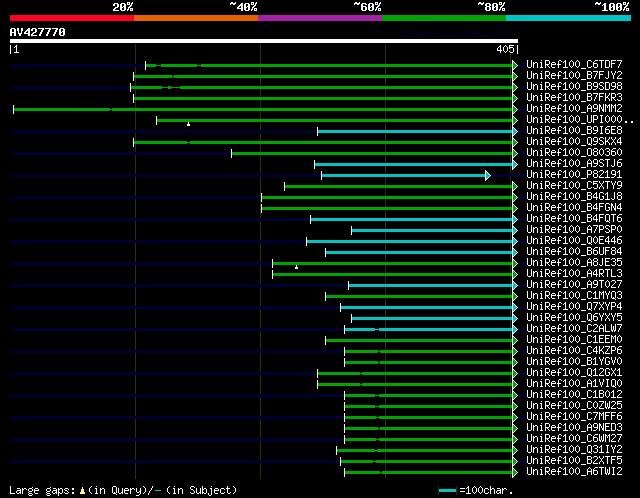Click the UniRef100_Q7XYP4 label
Screen dimensions: 640x498
coord(574,307)
